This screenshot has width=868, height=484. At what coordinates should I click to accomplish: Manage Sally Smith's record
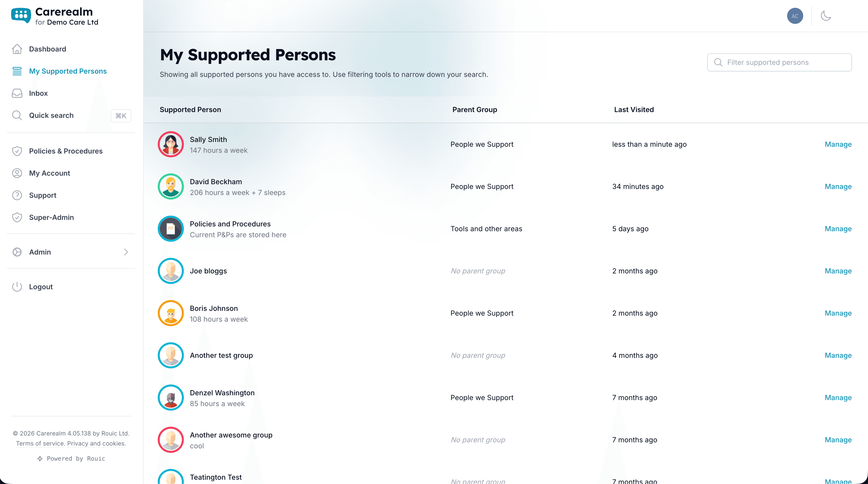(838, 144)
